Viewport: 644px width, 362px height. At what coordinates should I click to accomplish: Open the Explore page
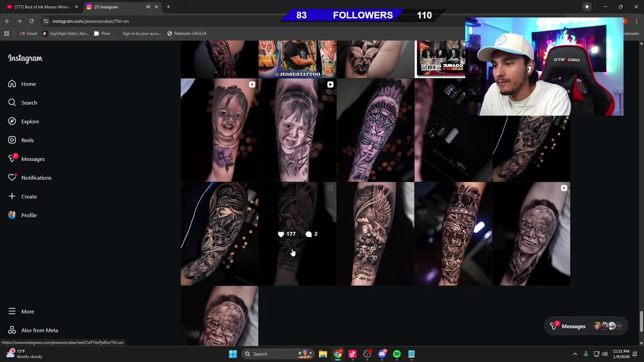click(x=24, y=121)
